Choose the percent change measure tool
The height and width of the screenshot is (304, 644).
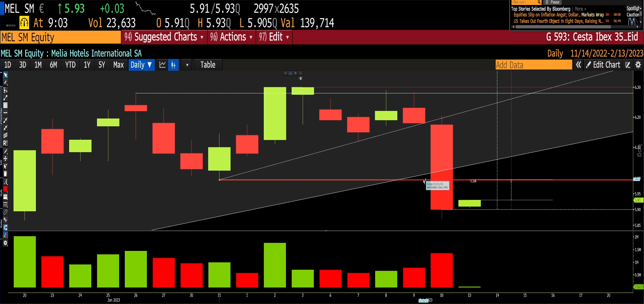(5, 90)
